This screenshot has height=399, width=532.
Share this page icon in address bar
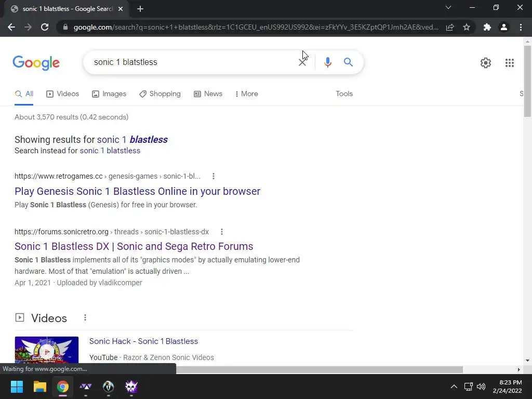(450, 27)
